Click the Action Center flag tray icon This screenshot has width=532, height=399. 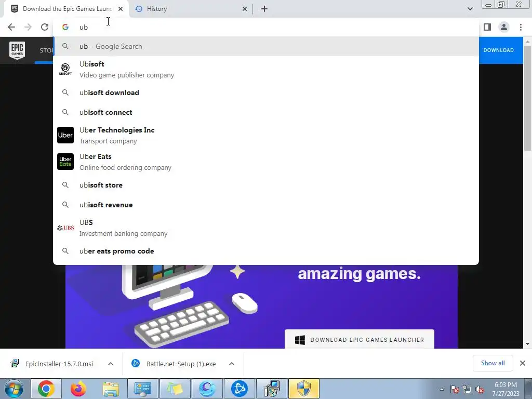(x=455, y=390)
